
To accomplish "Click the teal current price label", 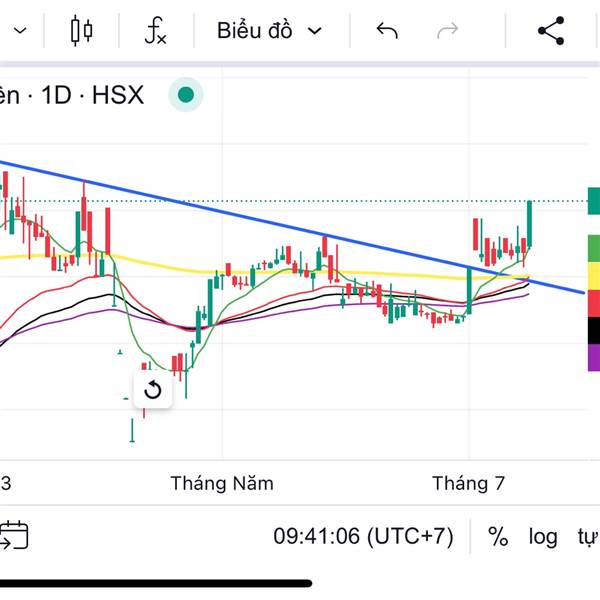I will [594, 201].
